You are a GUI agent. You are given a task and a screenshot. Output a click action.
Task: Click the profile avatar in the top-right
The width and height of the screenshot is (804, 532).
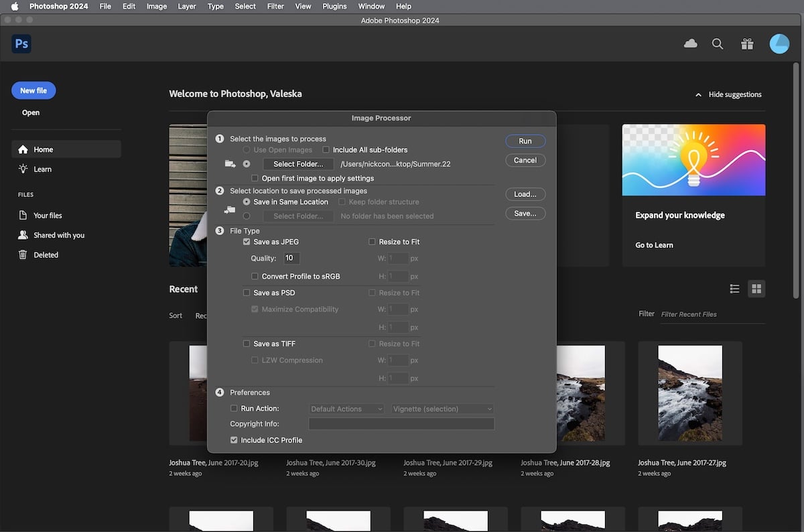point(779,43)
